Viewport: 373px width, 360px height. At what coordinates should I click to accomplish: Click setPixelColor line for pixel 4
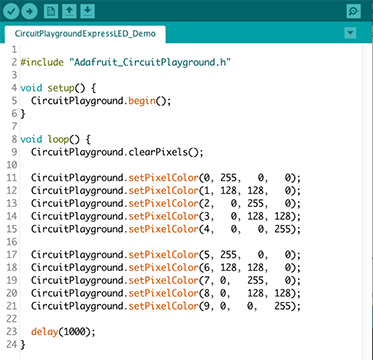pos(166,229)
